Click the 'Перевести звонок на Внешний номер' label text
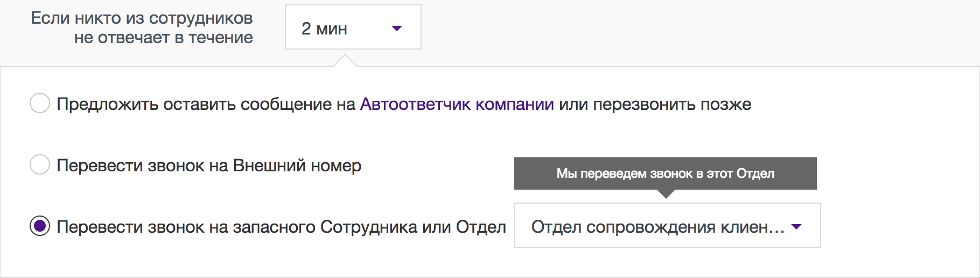Image resolution: width=980 pixels, height=278 pixels. pos(209,165)
